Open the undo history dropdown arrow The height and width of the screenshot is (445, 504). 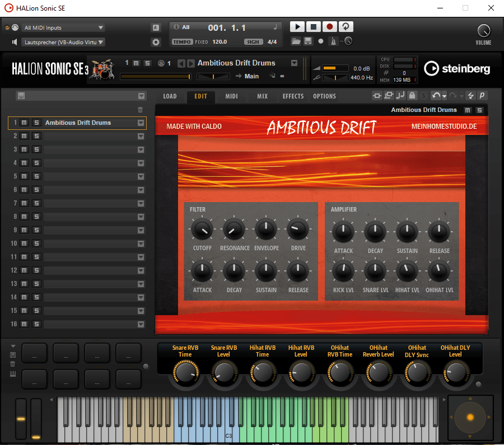(x=444, y=96)
